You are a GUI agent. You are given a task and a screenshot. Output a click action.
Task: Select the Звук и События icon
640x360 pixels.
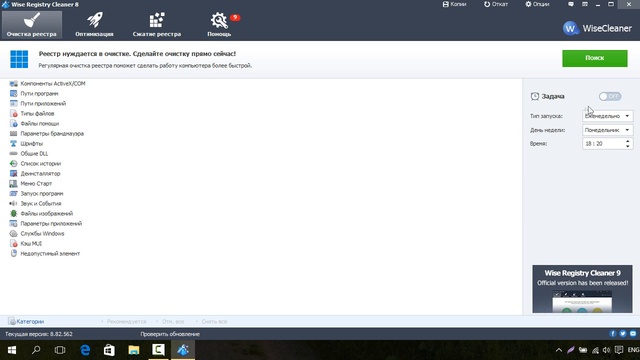coord(13,203)
